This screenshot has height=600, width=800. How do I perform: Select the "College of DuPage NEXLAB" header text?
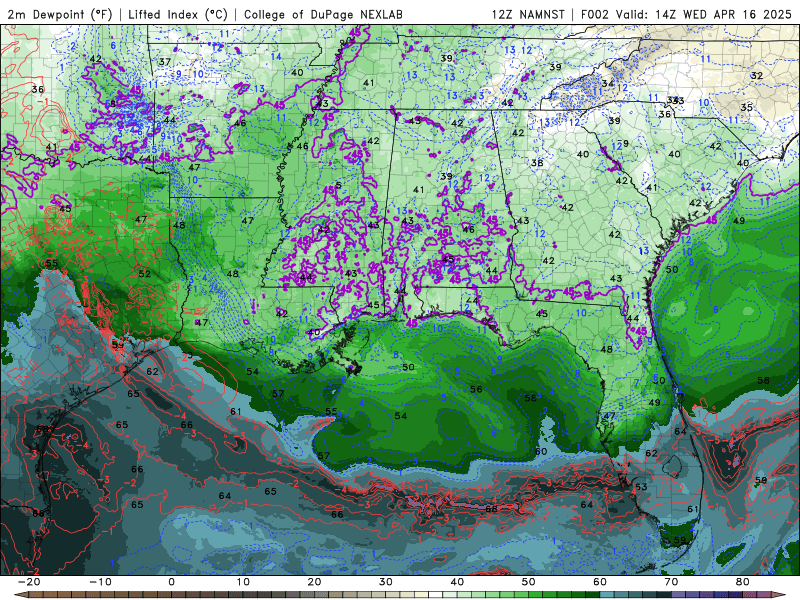(x=323, y=14)
